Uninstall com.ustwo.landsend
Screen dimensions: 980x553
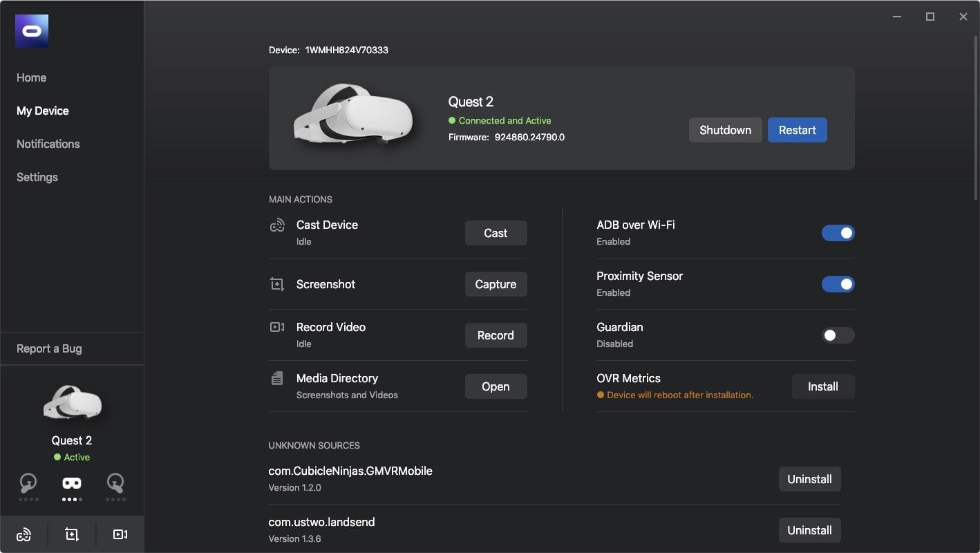click(x=810, y=530)
